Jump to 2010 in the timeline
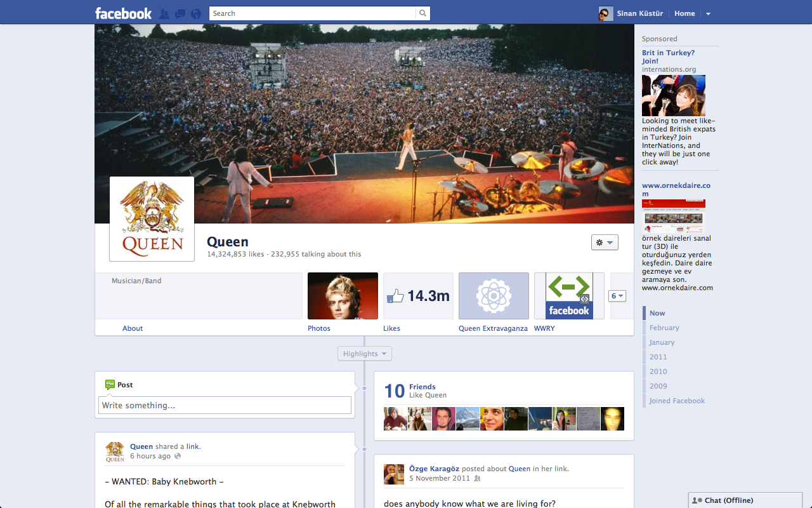Viewport: 812px width, 508px height. (658, 371)
